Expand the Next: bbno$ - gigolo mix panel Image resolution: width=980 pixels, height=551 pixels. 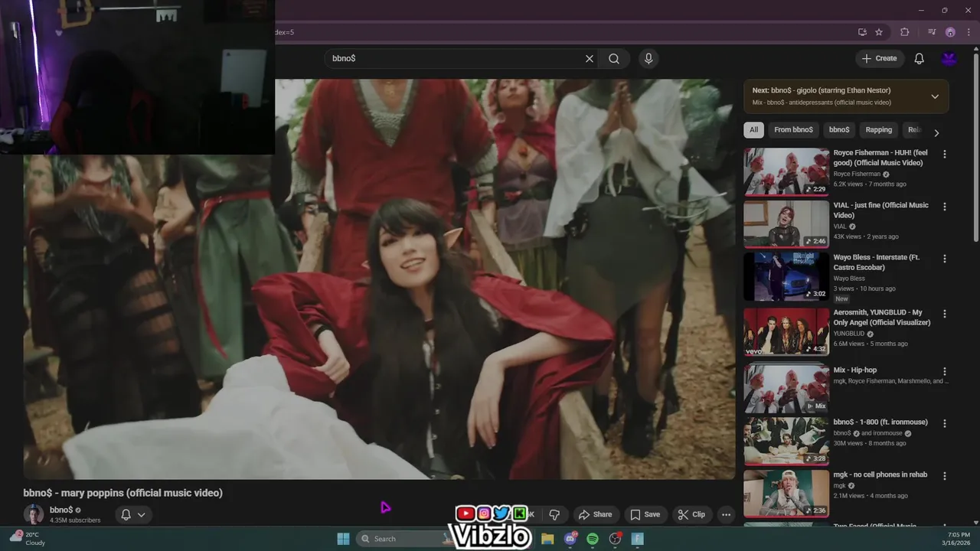[935, 96]
